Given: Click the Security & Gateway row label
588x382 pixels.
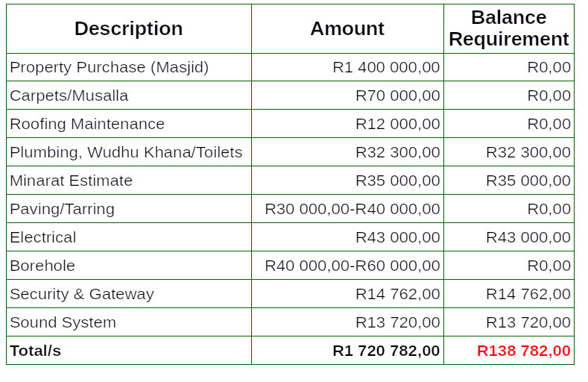Looking at the screenshot, I should click(x=82, y=294).
